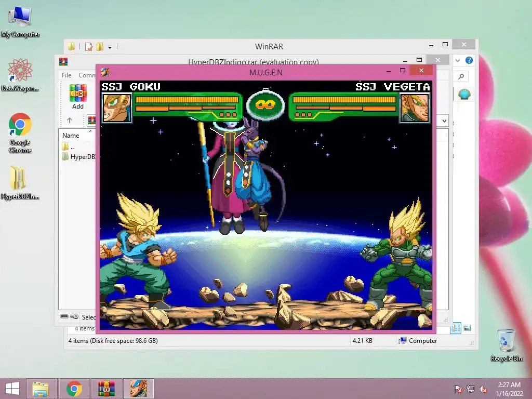Viewport: 532px width, 399px height.
Task: Switch Explorer to large icons view
Action: (x=467, y=328)
